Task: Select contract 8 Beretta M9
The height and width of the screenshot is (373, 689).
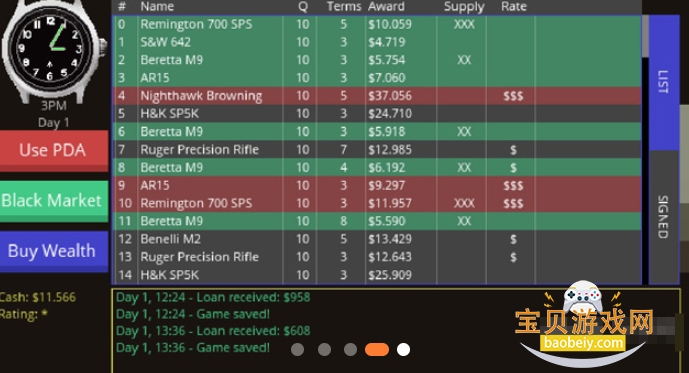Action: [377, 167]
